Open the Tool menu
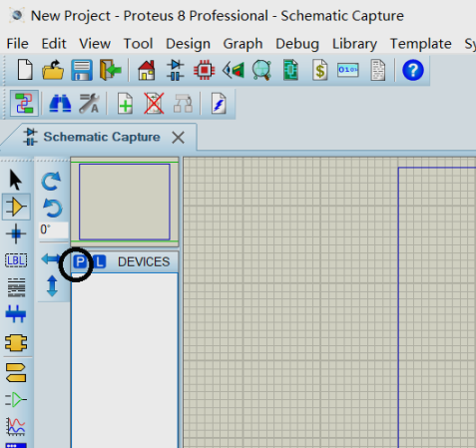Screen dimensions: 476x448 pos(139,44)
